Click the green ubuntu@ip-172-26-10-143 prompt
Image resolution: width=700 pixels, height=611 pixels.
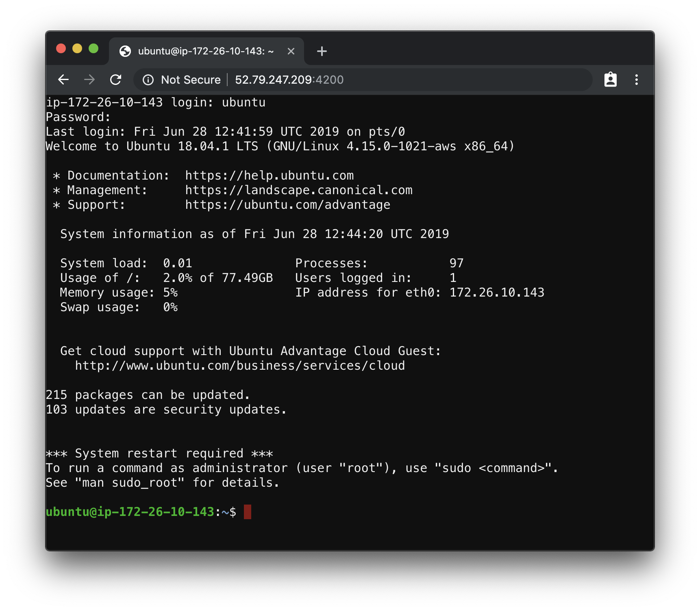(130, 512)
